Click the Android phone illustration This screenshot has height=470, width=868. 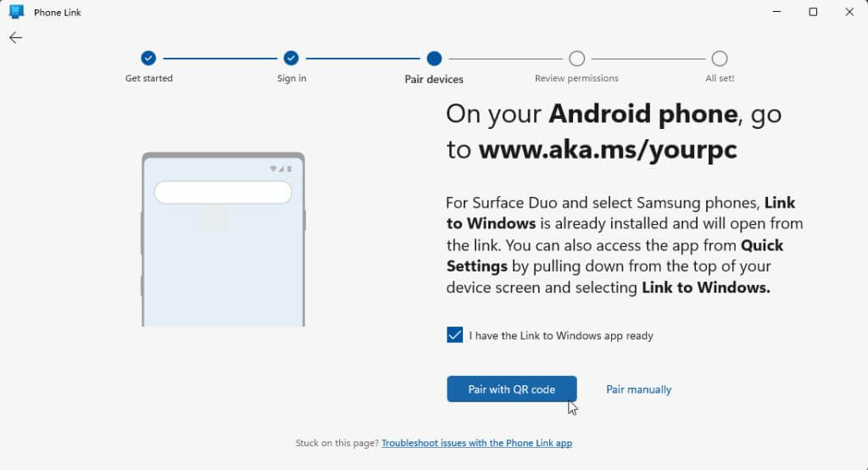(223, 255)
